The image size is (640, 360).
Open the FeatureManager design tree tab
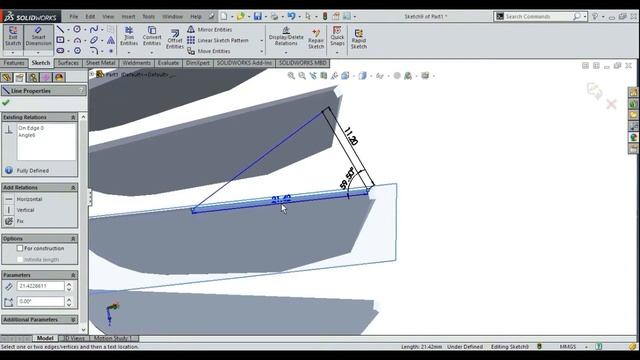pos(6,77)
